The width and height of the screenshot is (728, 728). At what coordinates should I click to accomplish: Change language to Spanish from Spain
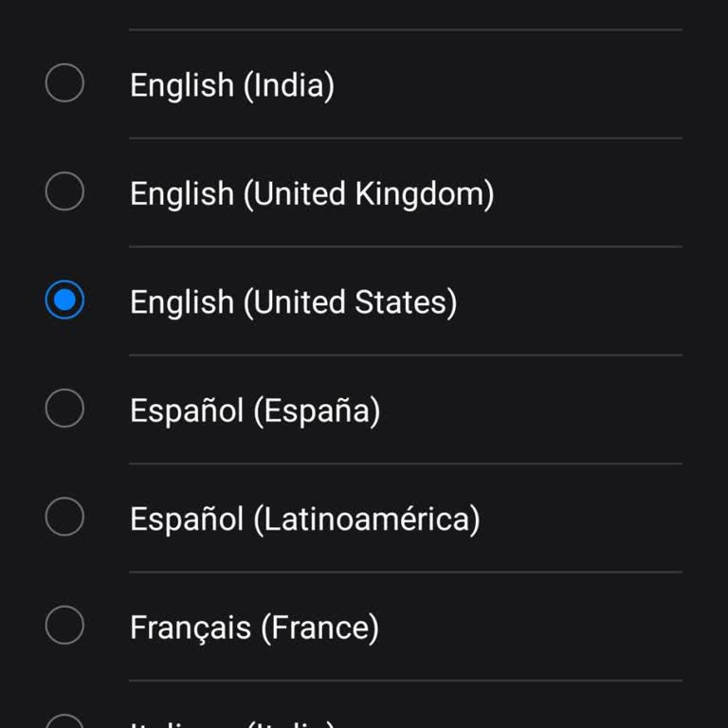click(255, 410)
